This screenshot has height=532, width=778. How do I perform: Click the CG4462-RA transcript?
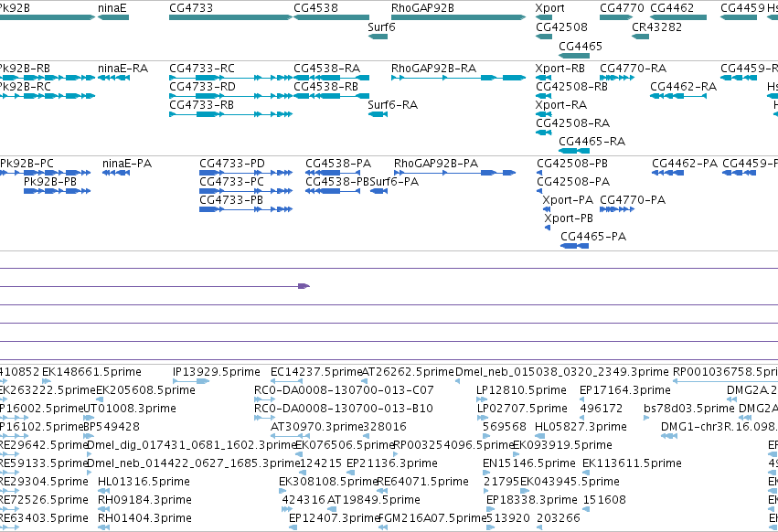tap(678, 96)
